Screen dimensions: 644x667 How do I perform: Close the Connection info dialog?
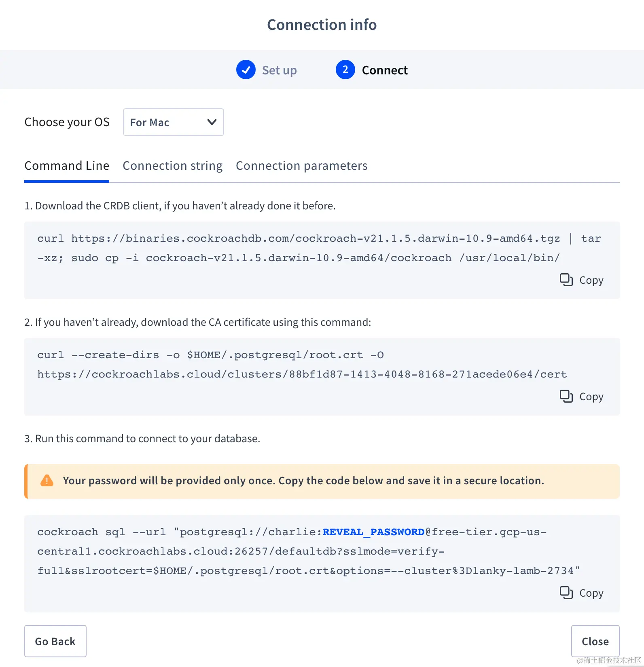coord(595,641)
